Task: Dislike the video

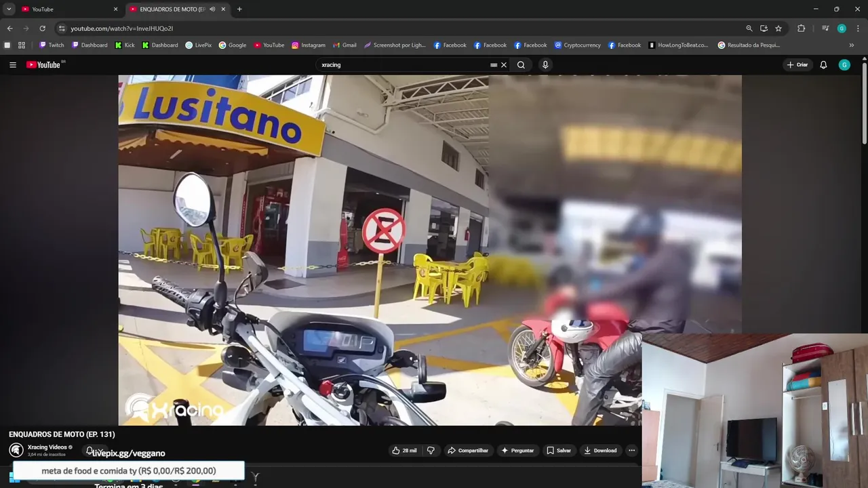Action: pyautogui.click(x=431, y=451)
